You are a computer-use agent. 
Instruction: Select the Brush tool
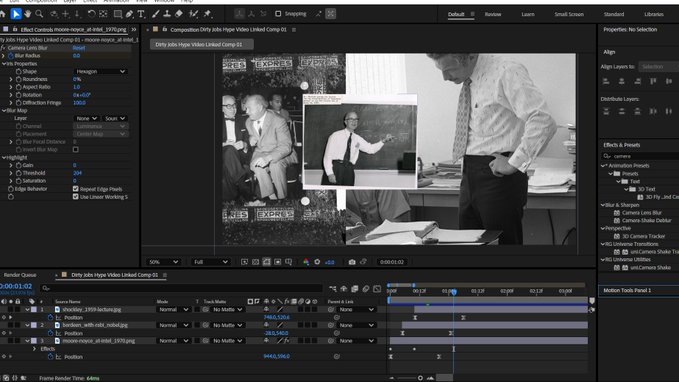point(155,14)
